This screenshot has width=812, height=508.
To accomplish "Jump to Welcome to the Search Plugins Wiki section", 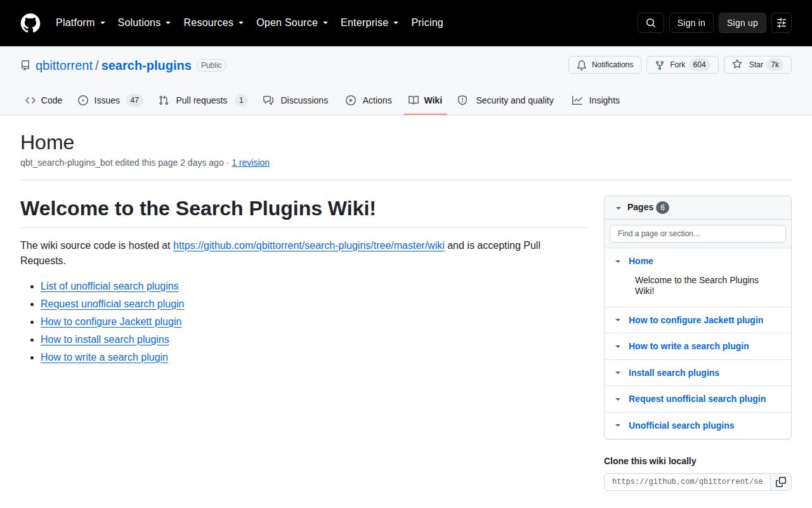I will 697,285.
